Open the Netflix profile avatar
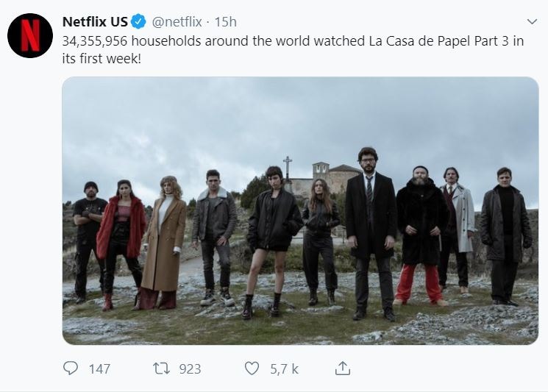 [x=30, y=35]
